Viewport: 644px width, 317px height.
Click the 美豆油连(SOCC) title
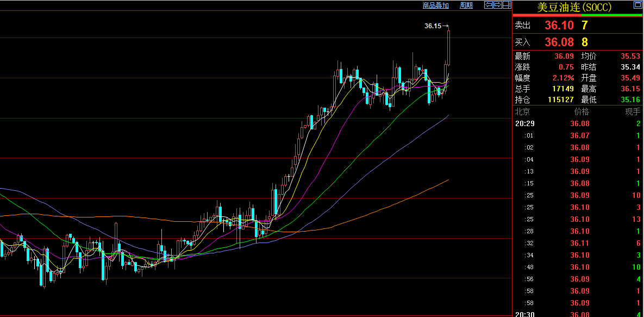tap(574, 7)
